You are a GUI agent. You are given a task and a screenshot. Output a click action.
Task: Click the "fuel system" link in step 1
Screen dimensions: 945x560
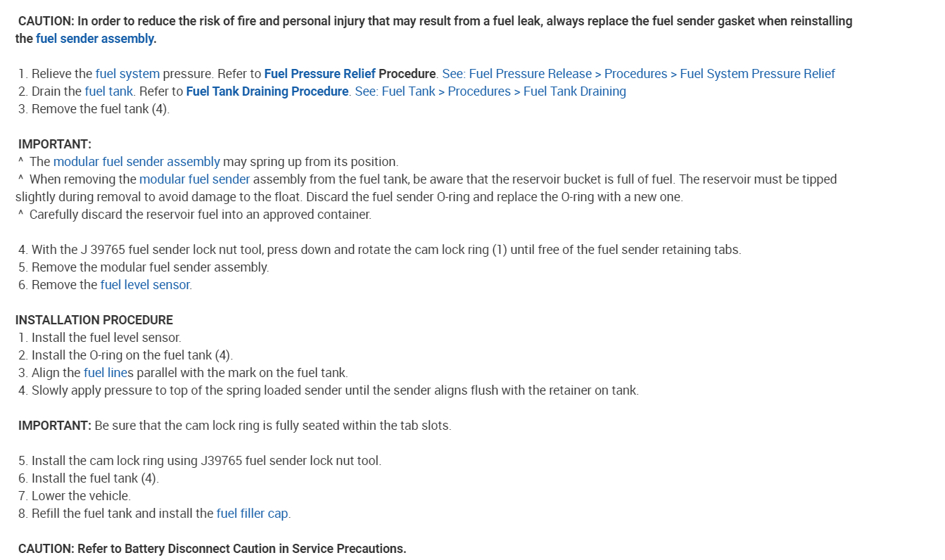[x=127, y=74]
